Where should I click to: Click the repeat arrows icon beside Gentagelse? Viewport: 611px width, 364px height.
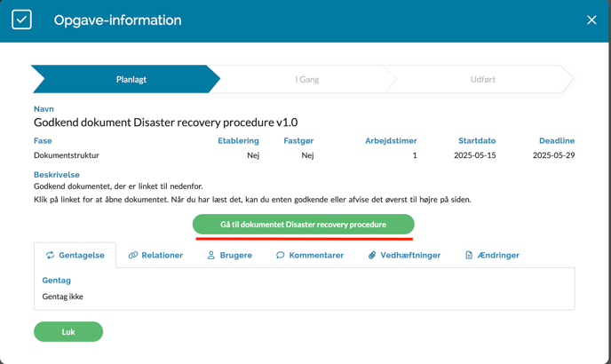pos(51,255)
